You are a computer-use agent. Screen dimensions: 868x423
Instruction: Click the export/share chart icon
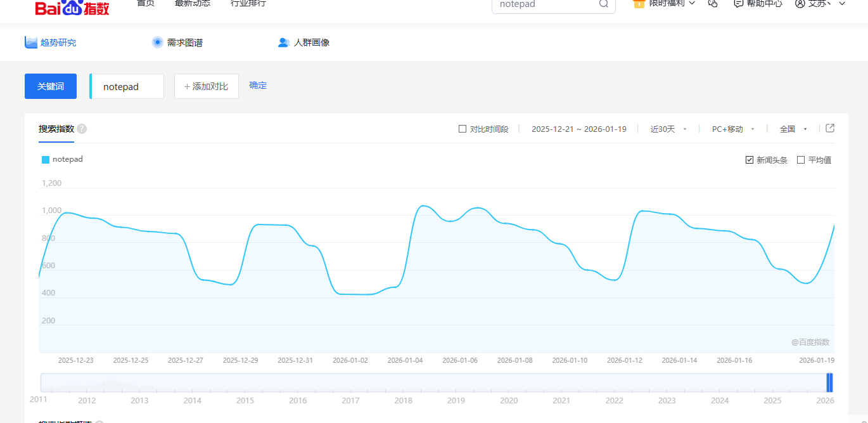coord(830,128)
